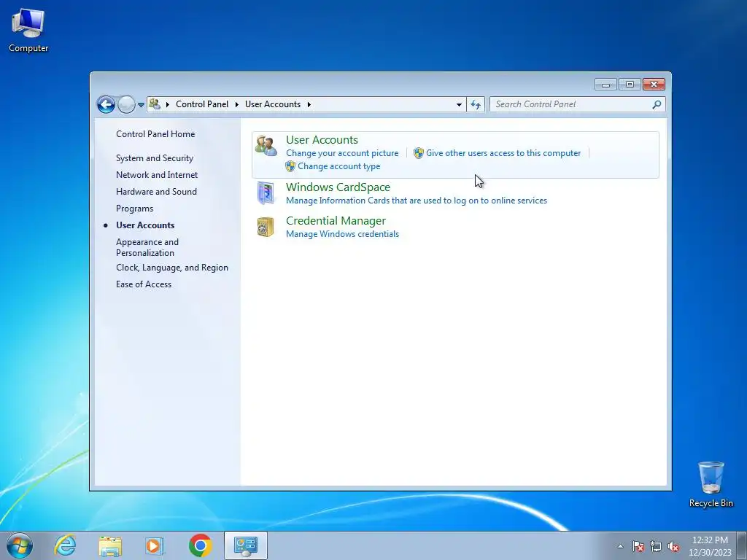Launch Google Chrome from taskbar

[200, 545]
